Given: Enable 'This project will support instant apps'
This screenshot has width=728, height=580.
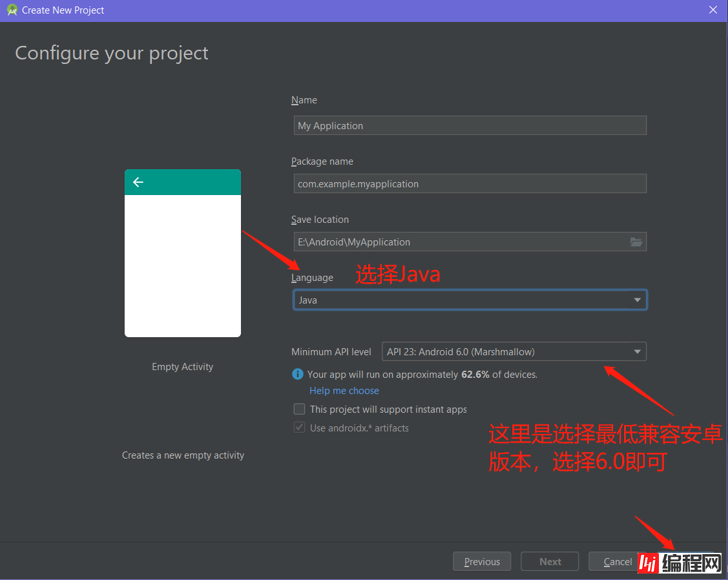Looking at the screenshot, I should (299, 409).
